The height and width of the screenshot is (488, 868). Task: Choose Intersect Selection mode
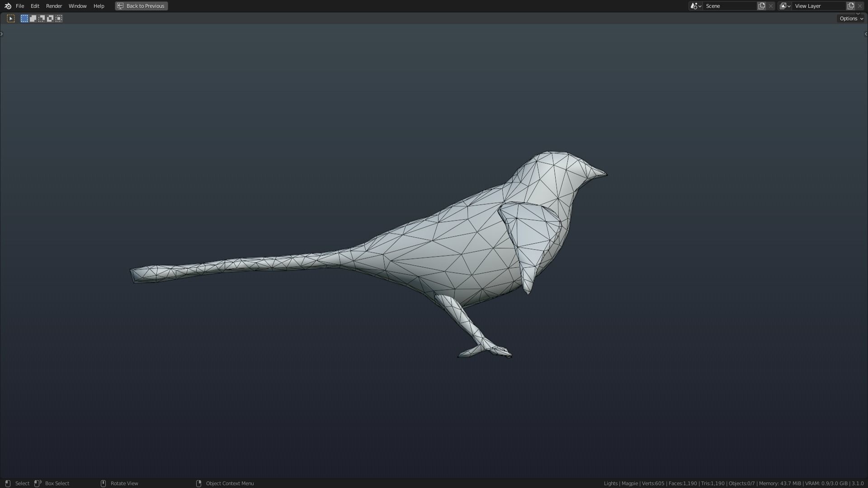[59, 19]
